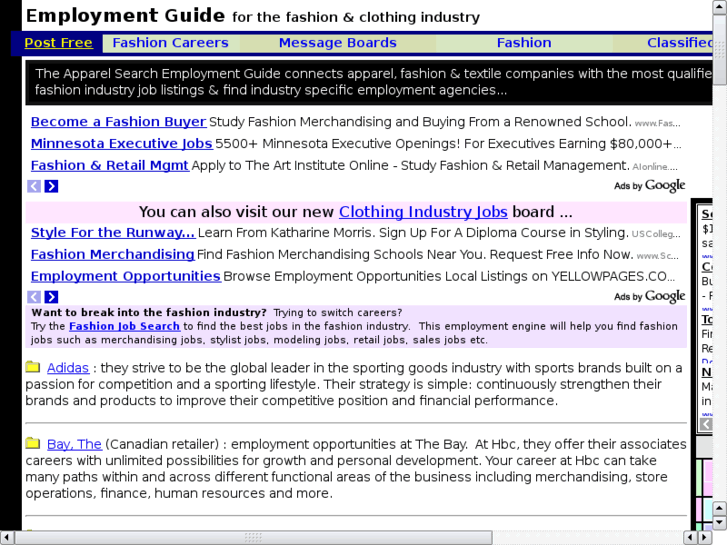Click the sidebar's horizontal scroll left arrow
The height and width of the screenshot is (545, 727).
pos(691,538)
